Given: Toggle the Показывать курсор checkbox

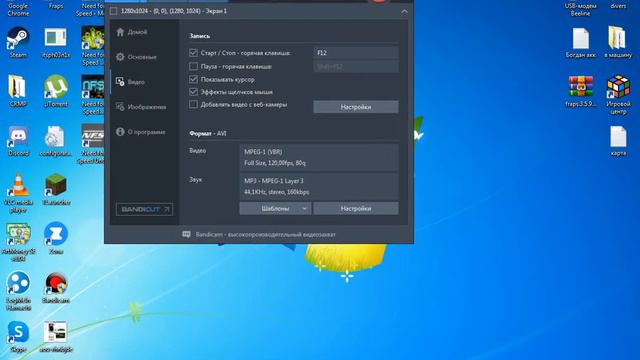Looking at the screenshot, I should (x=193, y=79).
